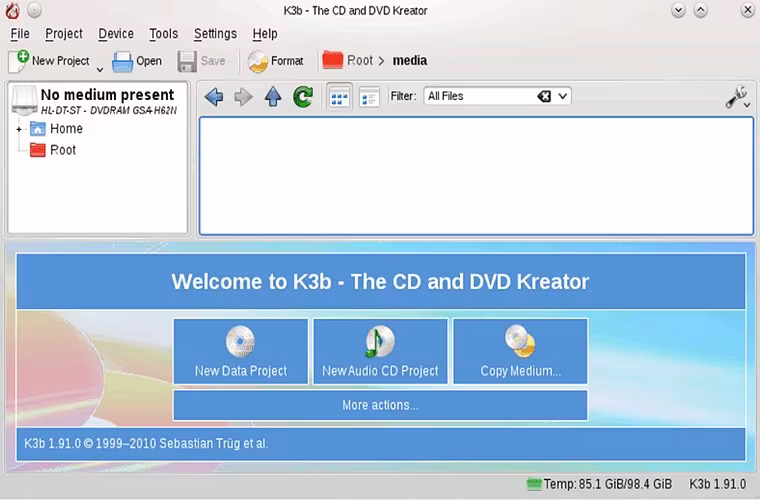Click the red Root folder breadcrumb
The height and width of the screenshot is (500, 760).
(x=348, y=61)
